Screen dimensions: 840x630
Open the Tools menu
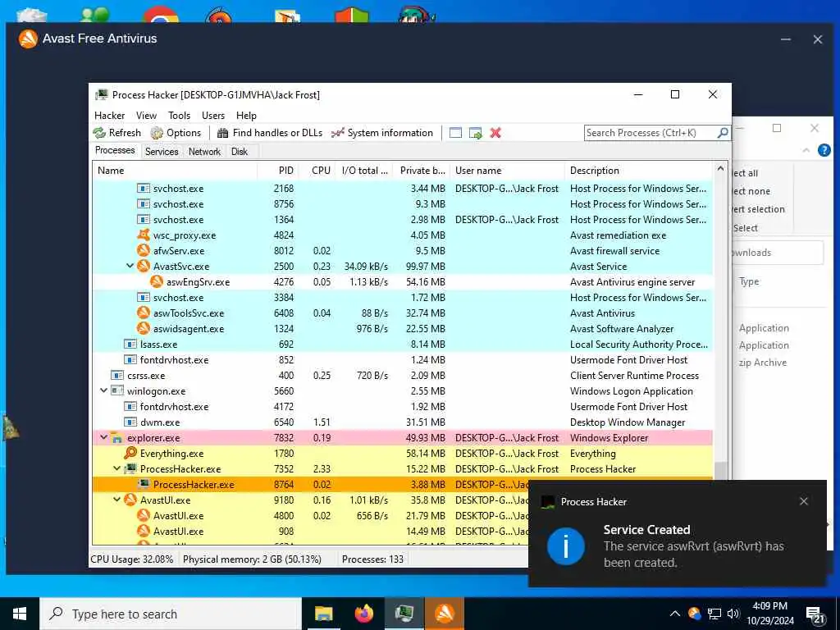tap(179, 116)
